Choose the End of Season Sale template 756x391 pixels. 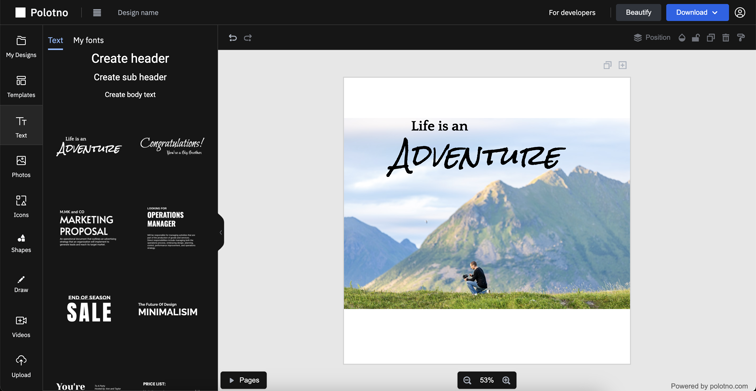[89, 309]
